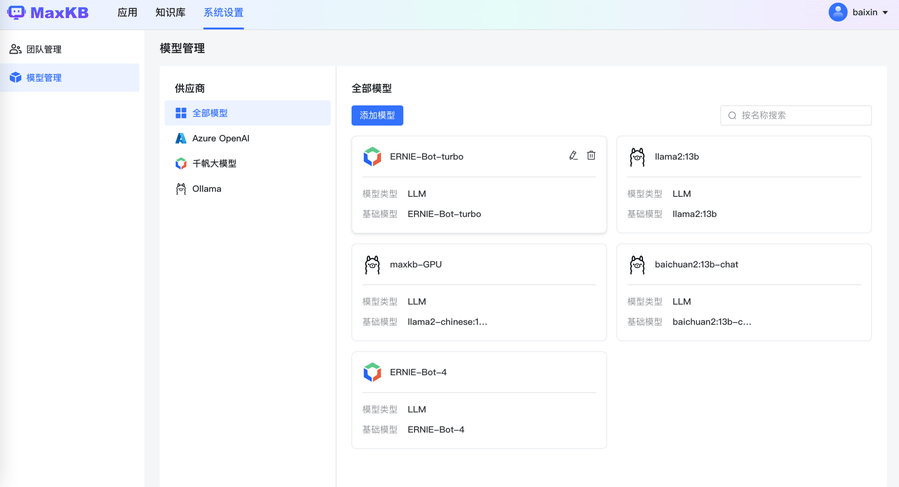Click LLM type in the ERNIE-Bot-4 card
Screen dimensions: 899x487
(417, 410)
